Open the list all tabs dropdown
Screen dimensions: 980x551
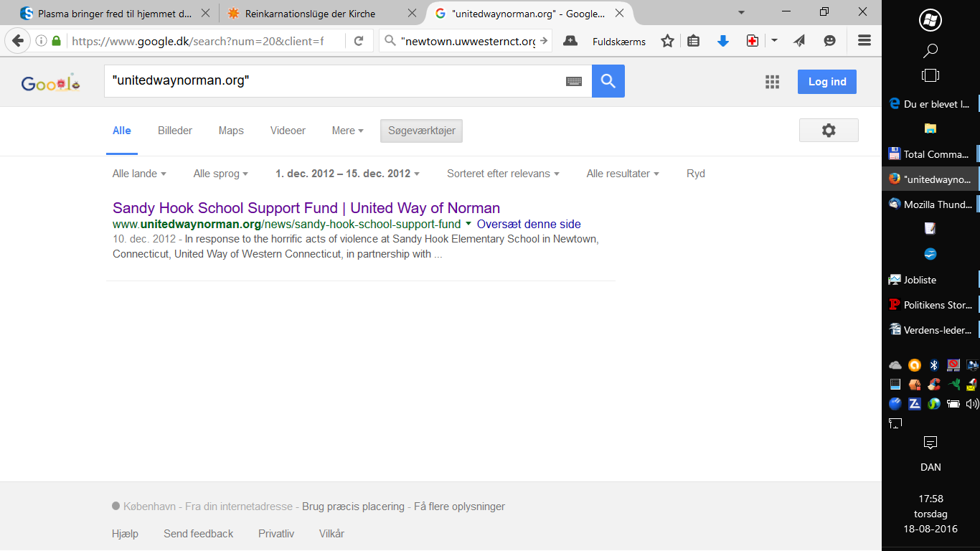(x=741, y=12)
